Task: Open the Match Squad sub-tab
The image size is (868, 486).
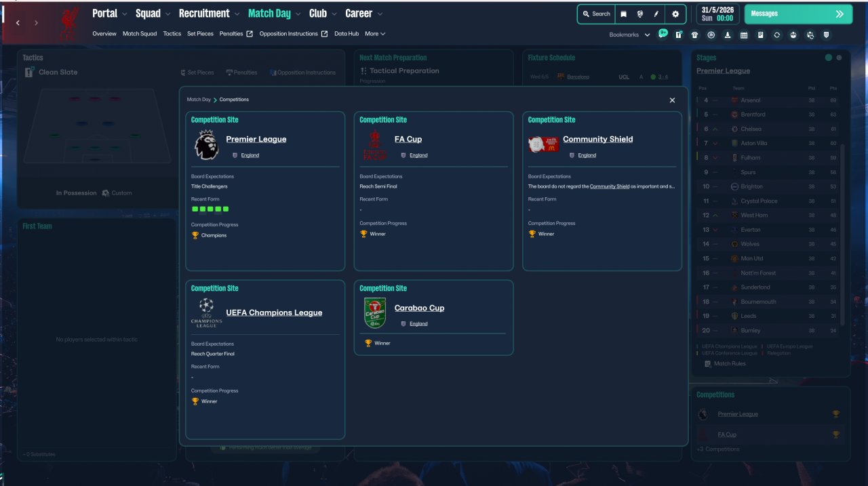Action: 140,34
